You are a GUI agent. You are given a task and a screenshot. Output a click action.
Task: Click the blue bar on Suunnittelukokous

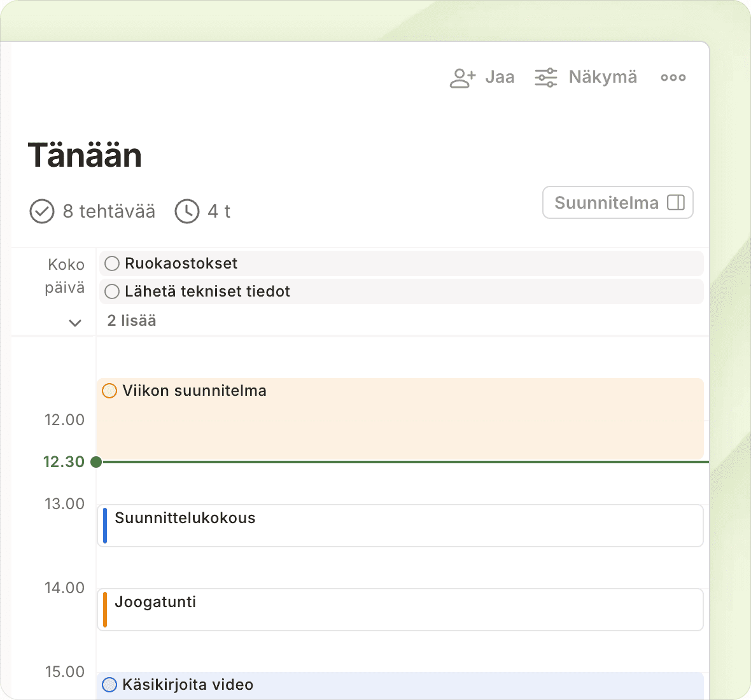105,526
